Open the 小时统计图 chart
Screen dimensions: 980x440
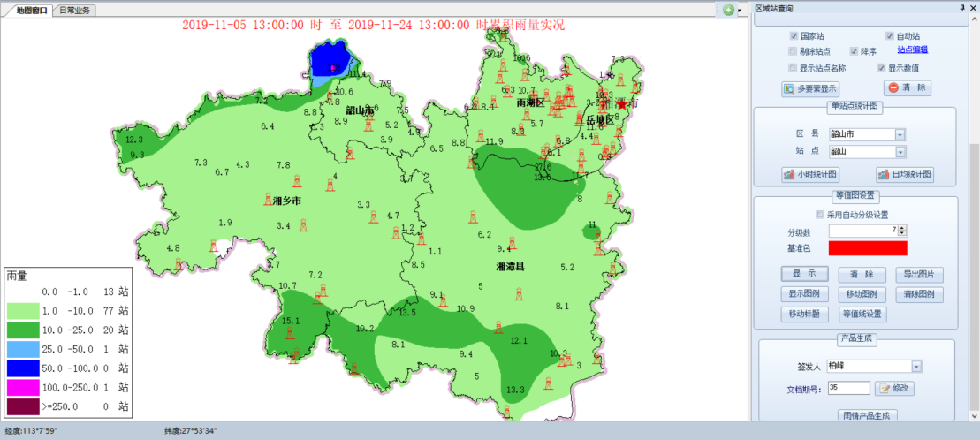(809, 174)
